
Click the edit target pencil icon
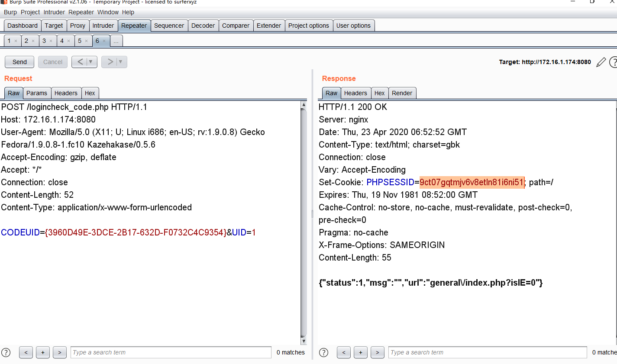coord(601,62)
